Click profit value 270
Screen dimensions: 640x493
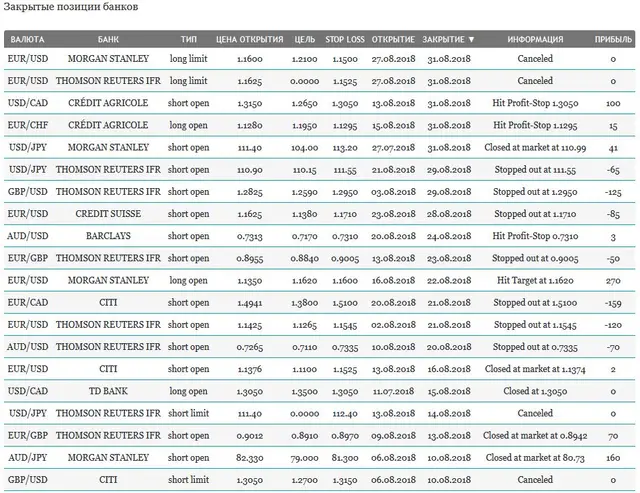tap(613, 281)
